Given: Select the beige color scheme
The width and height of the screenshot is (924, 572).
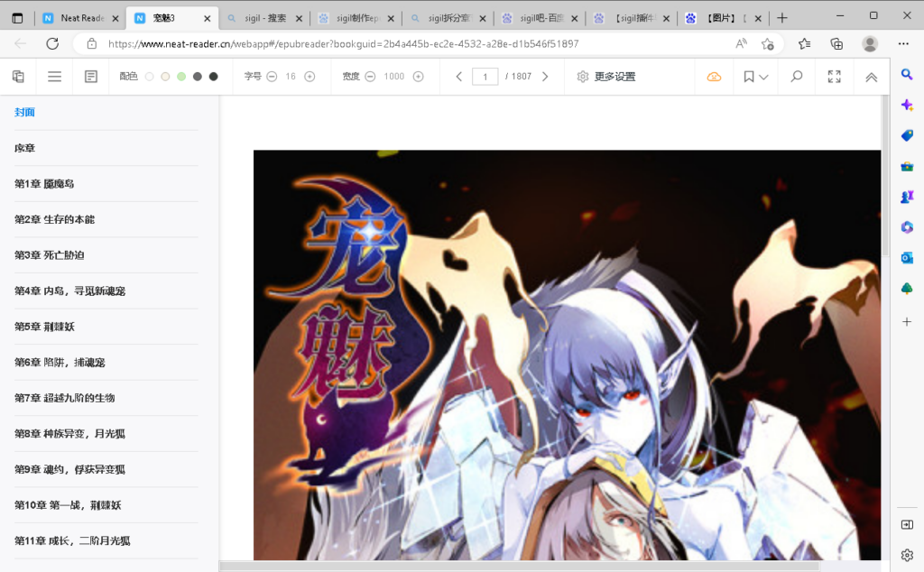Looking at the screenshot, I should tap(166, 77).
